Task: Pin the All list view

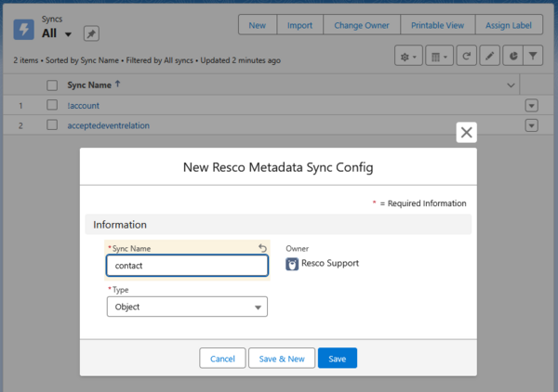Action: coord(92,34)
